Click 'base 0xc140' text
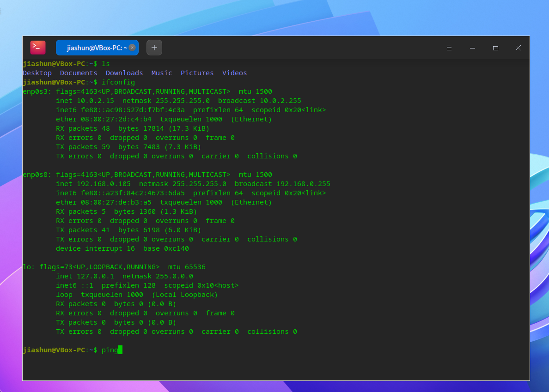 [166, 248]
